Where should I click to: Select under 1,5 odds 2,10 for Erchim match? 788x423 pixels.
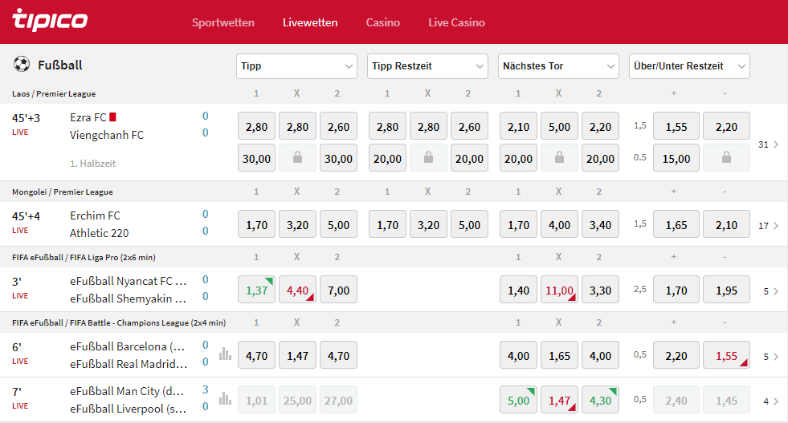[726, 225]
